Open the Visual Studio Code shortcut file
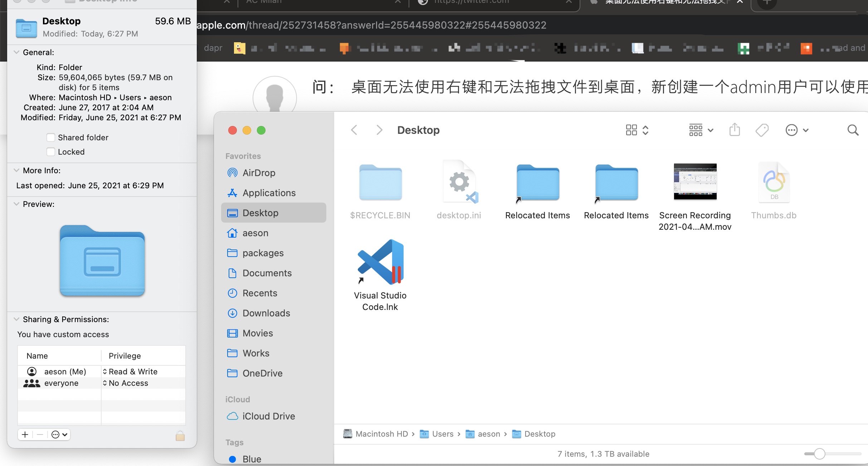The height and width of the screenshot is (466, 868). [x=380, y=263]
